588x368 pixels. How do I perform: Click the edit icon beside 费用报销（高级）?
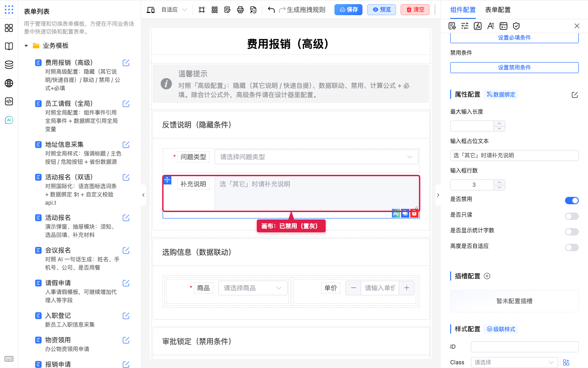click(x=126, y=63)
